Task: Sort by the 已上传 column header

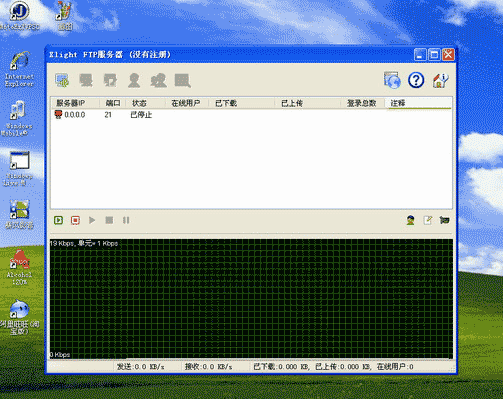Action: 308,103
